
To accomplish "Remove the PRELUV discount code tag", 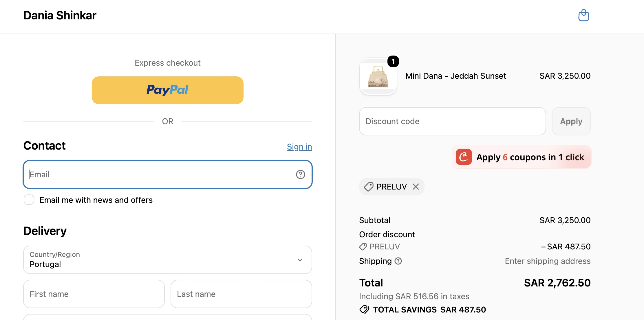I will click(x=416, y=187).
